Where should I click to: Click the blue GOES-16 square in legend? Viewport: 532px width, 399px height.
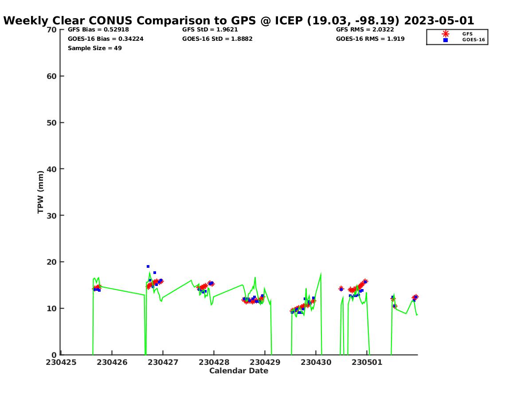[446, 40]
